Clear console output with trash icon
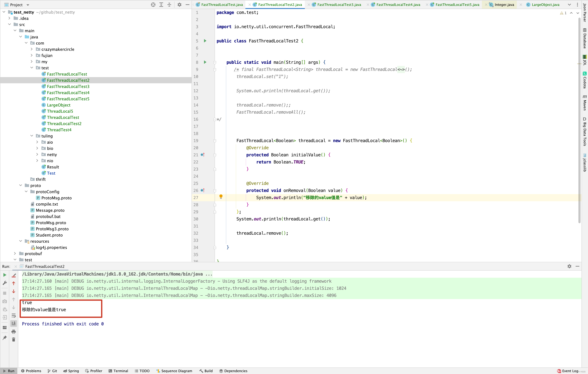Image resolution: width=588 pixels, height=374 pixels. [14, 339]
